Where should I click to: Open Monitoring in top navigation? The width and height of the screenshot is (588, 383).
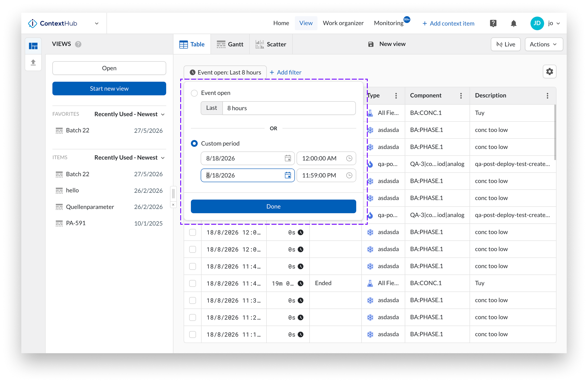pyautogui.click(x=388, y=23)
